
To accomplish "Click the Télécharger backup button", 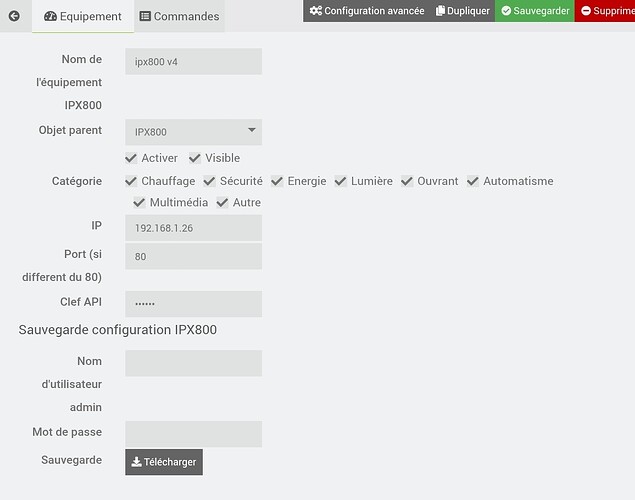I will (164, 462).
